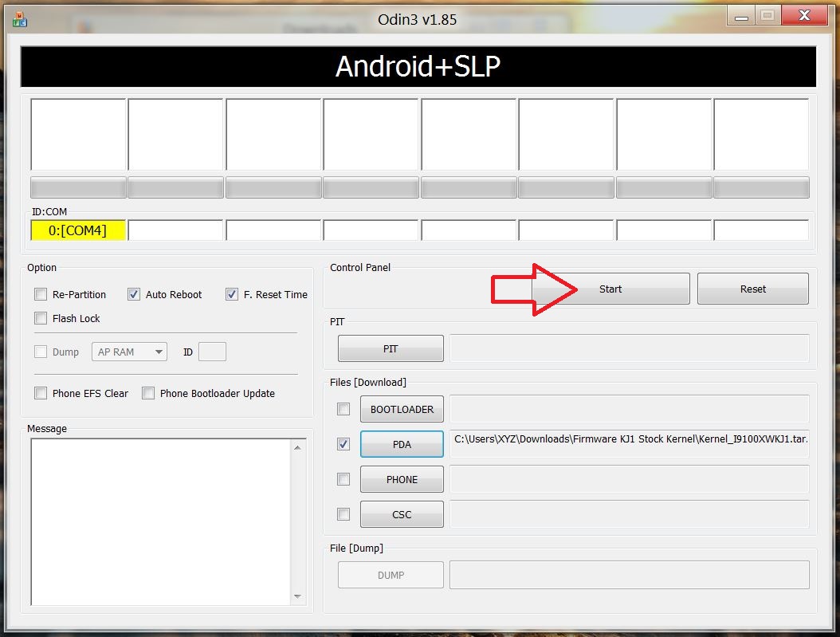Screen dimensions: 840x637
Task: Click the BOOTLOADER file path field
Action: click(630, 409)
